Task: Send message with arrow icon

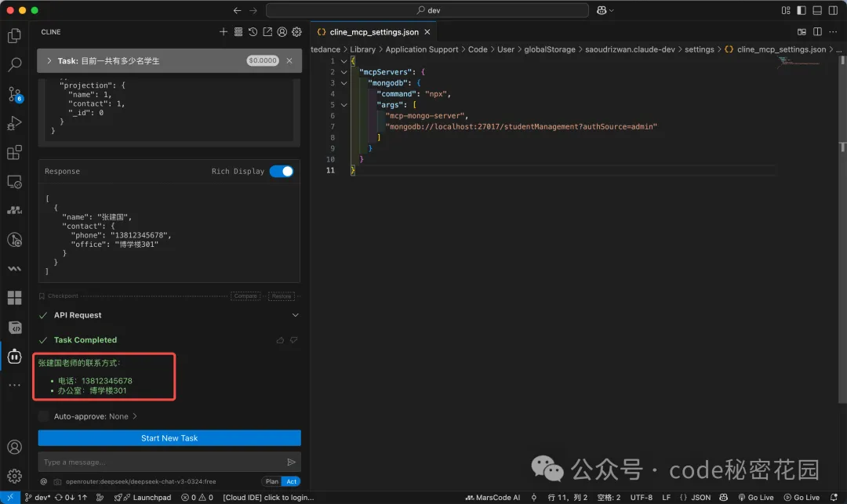Action: (291, 462)
